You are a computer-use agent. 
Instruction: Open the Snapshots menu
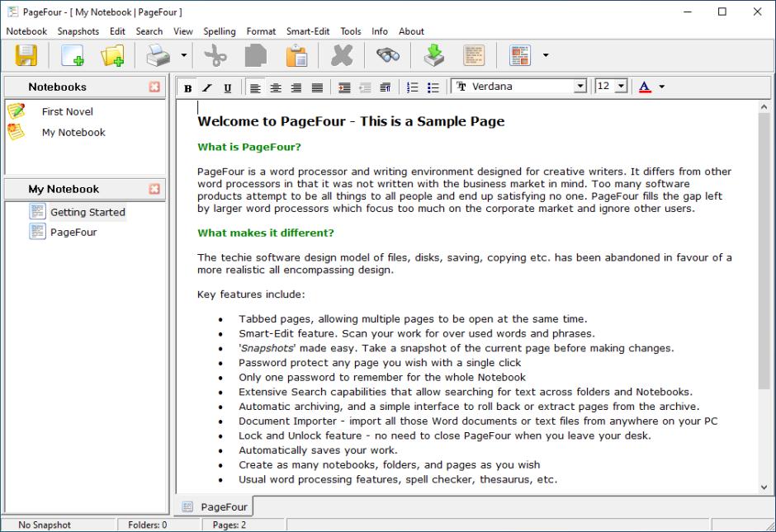click(78, 31)
